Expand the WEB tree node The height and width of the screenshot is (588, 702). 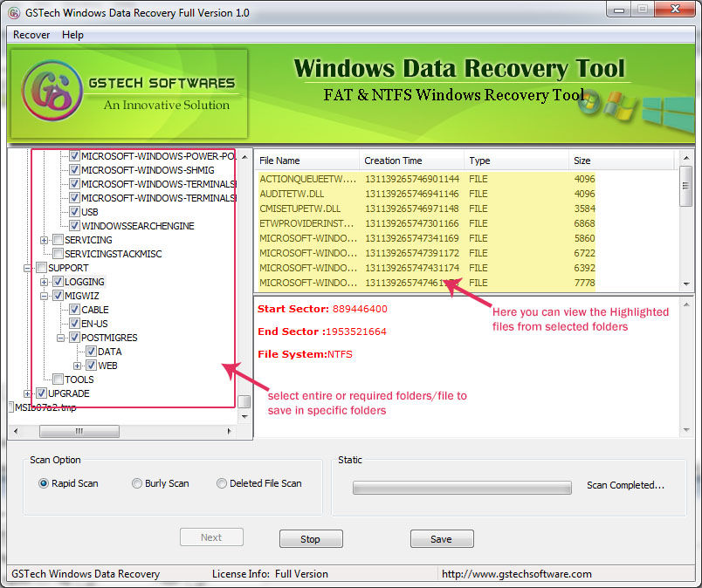(x=77, y=366)
